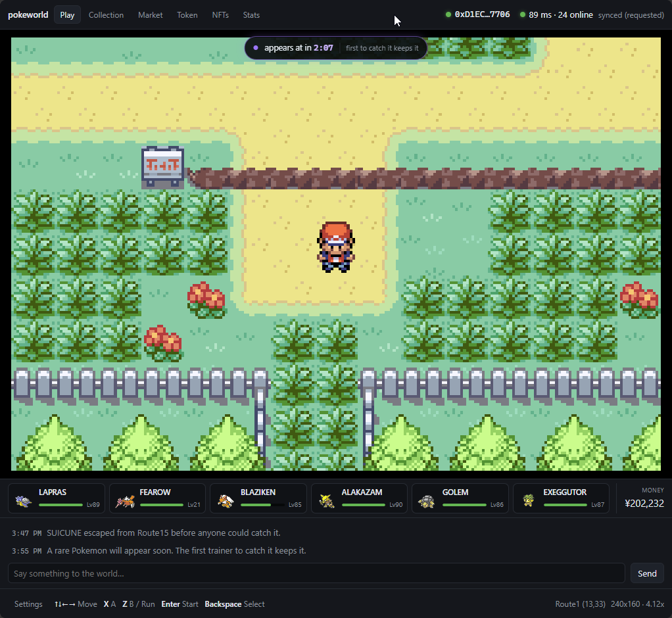The width and height of the screenshot is (672, 618).
Task: Click the Fearow party sprite icon
Action: (x=125, y=500)
